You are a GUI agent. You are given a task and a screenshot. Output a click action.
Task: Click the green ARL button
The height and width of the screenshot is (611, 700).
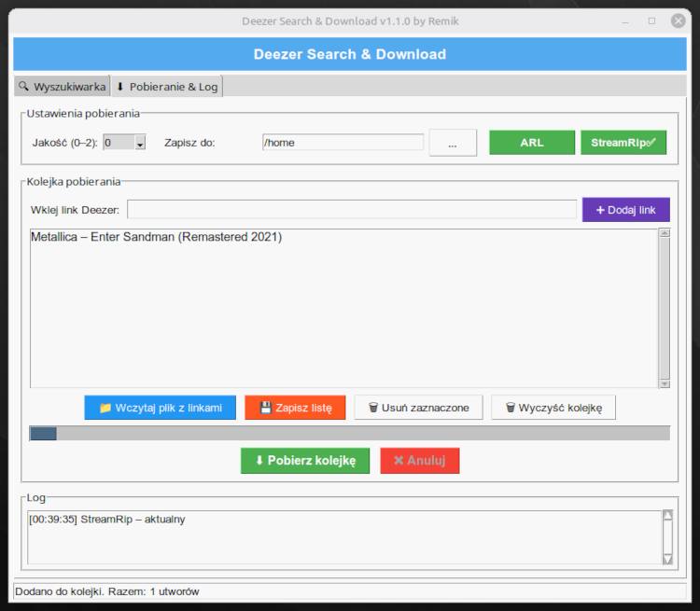pos(532,143)
